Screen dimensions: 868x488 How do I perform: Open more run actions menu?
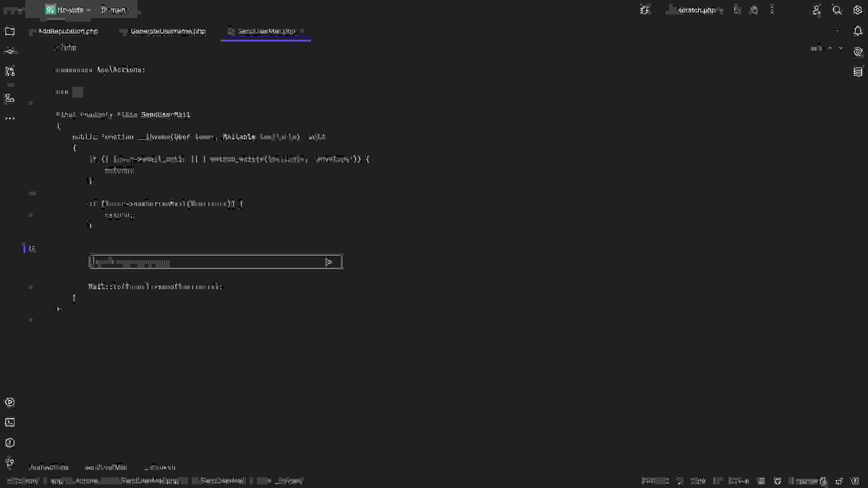coord(772,9)
